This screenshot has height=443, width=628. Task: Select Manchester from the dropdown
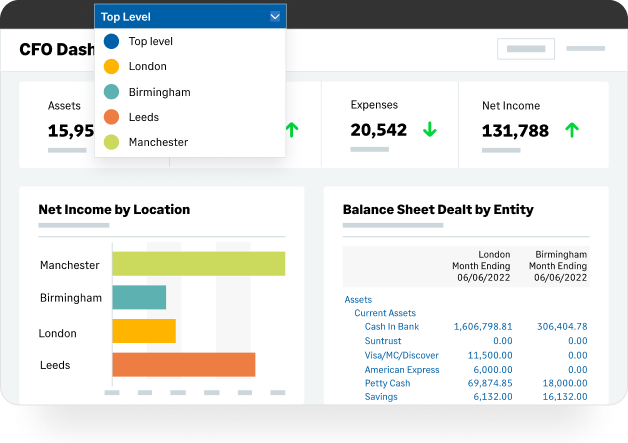click(158, 142)
